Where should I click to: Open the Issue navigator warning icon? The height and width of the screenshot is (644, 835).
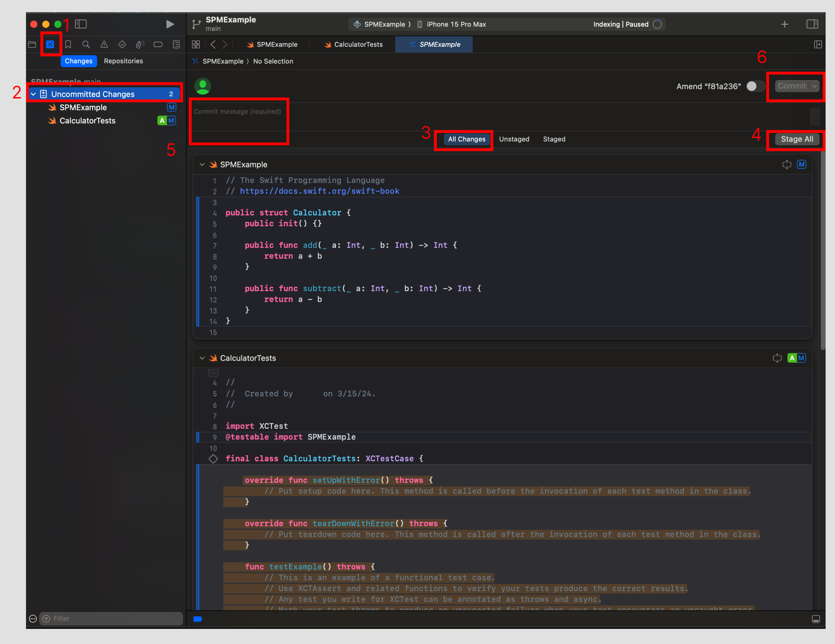[x=104, y=44]
